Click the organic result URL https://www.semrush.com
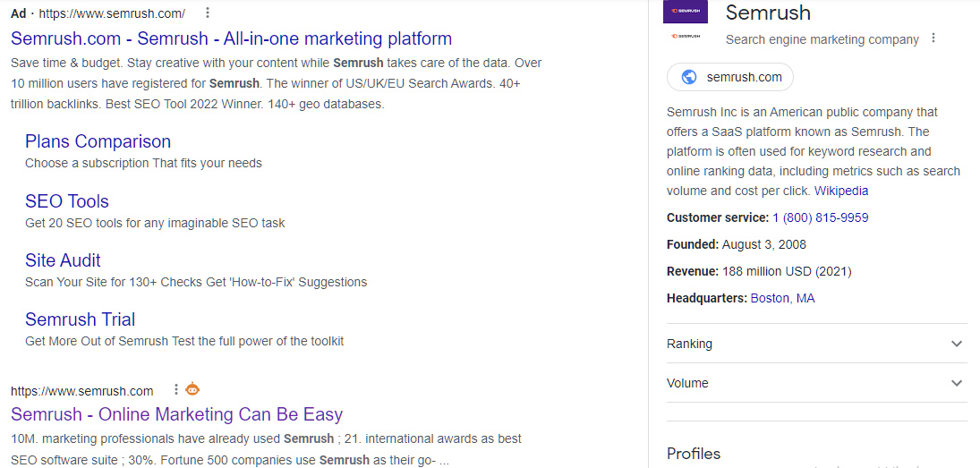 (x=81, y=391)
